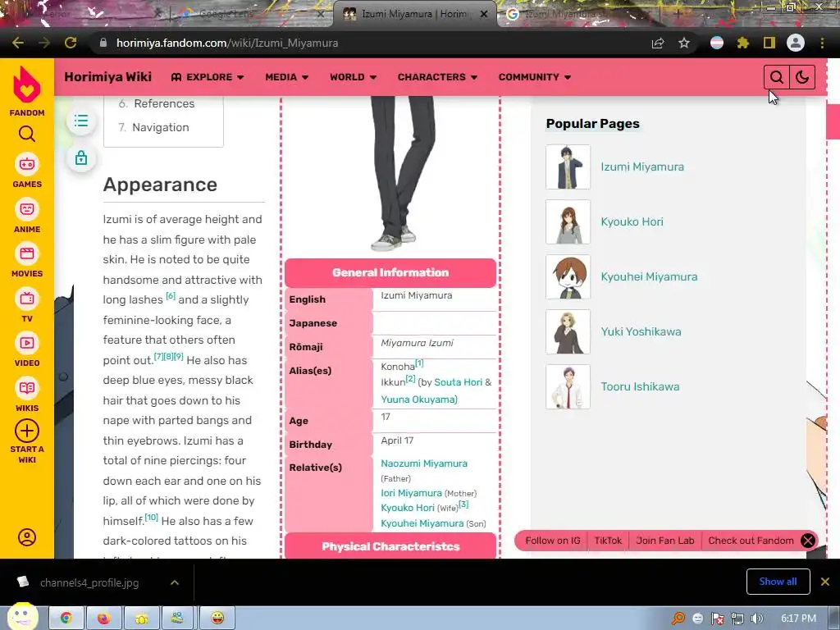Screen dimensions: 840x630
Task: Dismiss the Fandom promo bar
Action: tap(808, 541)
